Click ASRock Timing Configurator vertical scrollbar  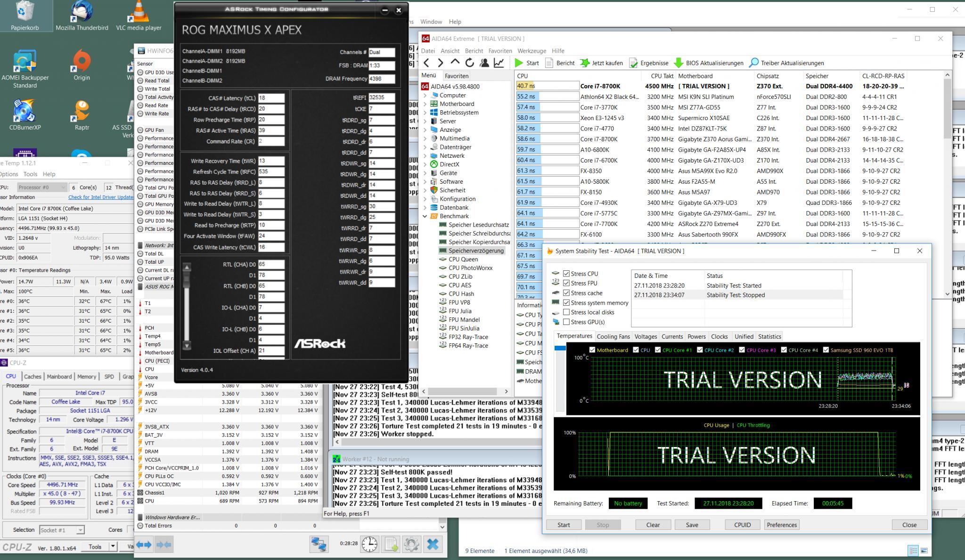pyautogui.click(x=187, y=306)
